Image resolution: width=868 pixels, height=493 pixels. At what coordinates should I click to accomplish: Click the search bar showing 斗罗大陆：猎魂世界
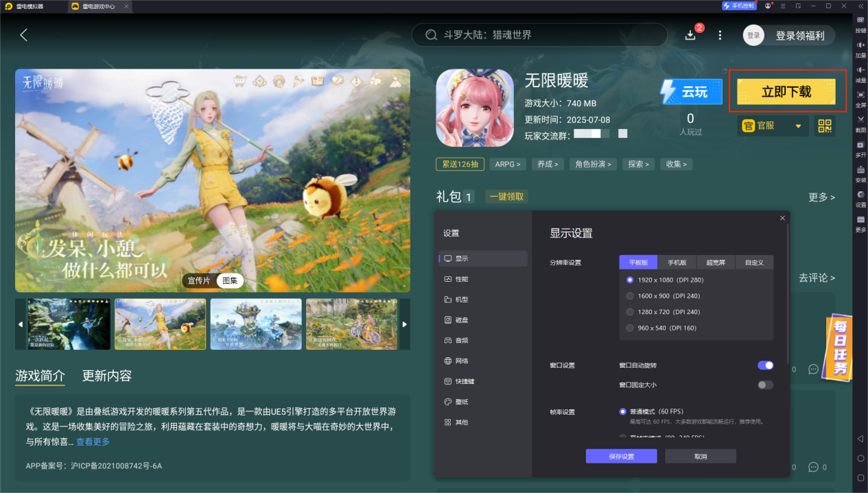539,34
